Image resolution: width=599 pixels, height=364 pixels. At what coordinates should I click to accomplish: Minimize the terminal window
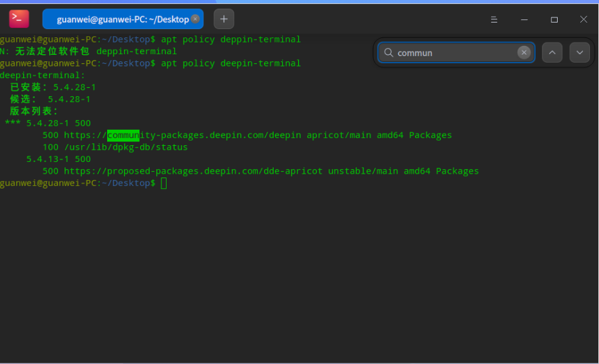(x=524, y=19)
